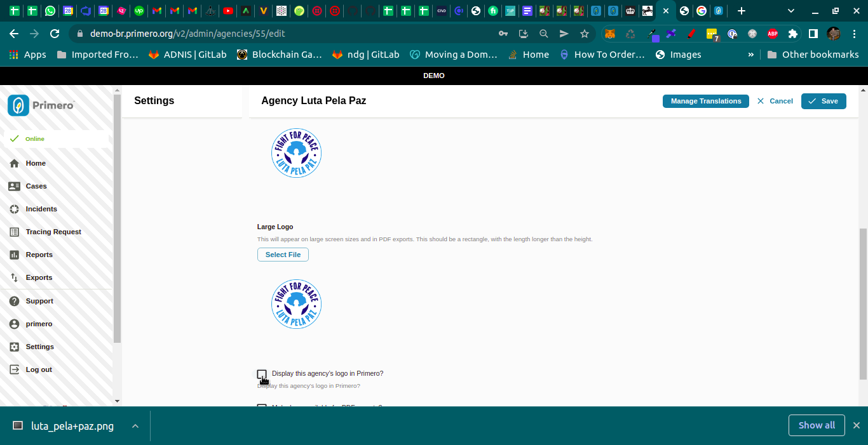This screenshot has width=868, height=445.
Task: Open the Imported Fro... bookmarks folder
Action: [97, 55]
